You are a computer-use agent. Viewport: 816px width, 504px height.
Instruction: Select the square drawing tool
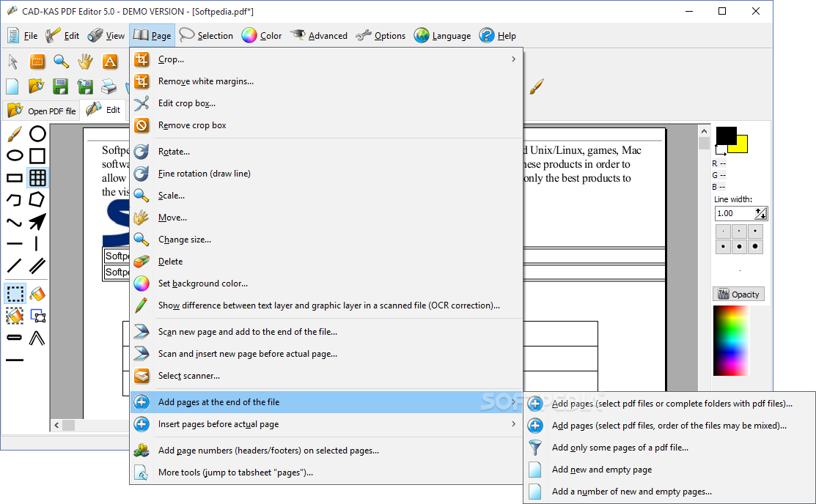(x=37, y=155)
